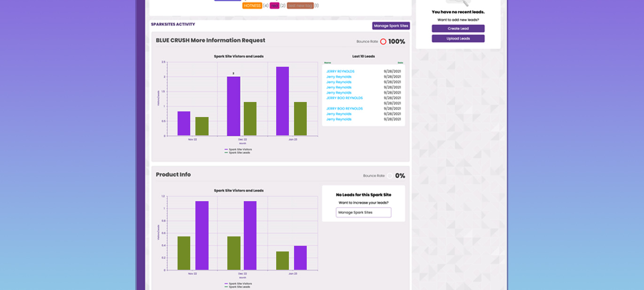Viewport: 644px width, 290px height.
Task: Click the 0% bounce rate value
Action: click(400, 176)
